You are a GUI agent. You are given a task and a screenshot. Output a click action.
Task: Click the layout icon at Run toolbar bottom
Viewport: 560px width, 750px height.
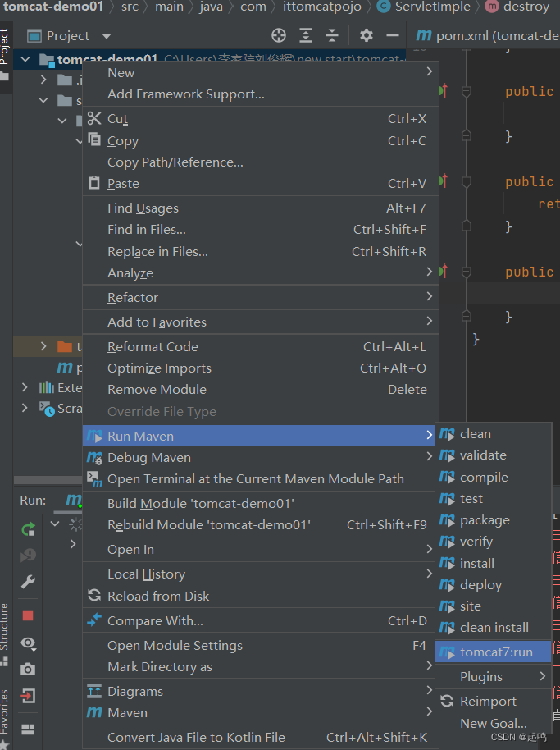[28, 729]
